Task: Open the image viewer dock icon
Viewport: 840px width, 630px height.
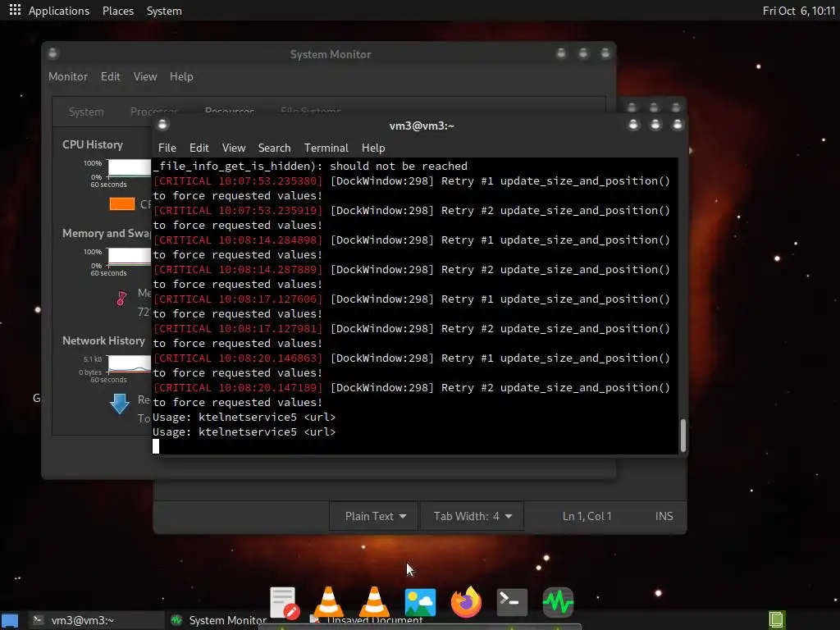Action: [x=420, y=602]
